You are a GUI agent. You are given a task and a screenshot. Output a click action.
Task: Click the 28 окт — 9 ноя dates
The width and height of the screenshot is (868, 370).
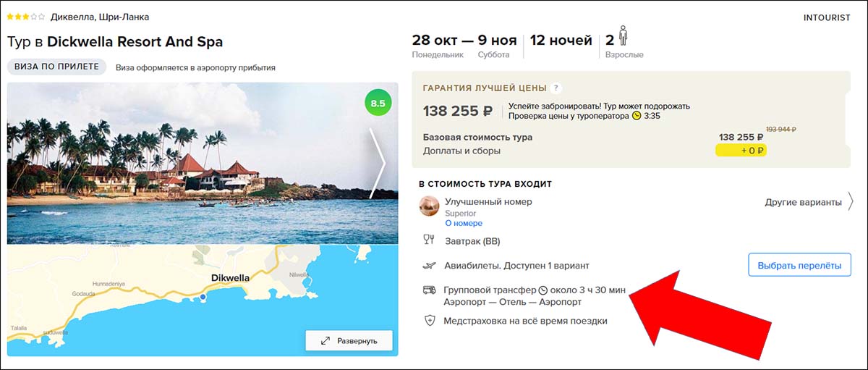(x=464, y=40)
